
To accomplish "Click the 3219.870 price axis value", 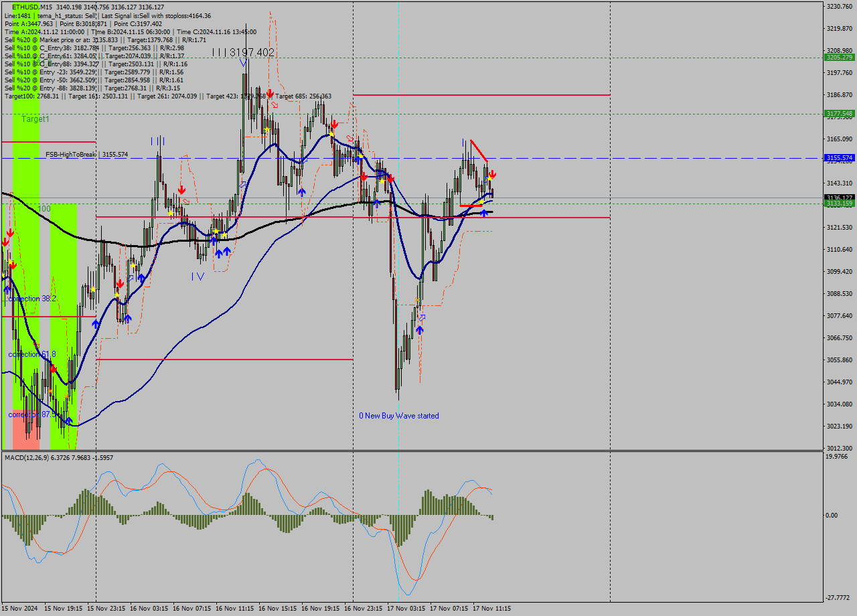I will pos(840,29).
